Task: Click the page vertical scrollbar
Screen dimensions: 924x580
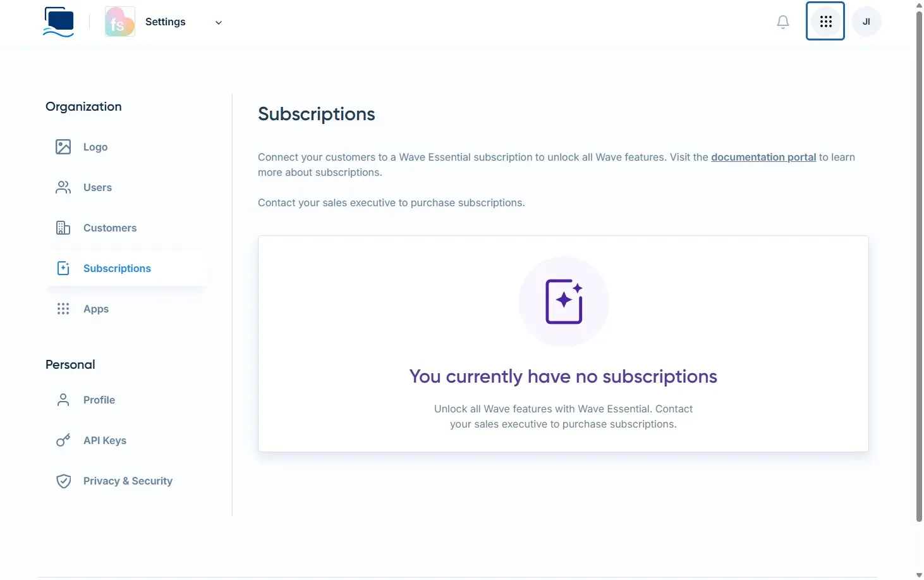Action: [919, 266]
